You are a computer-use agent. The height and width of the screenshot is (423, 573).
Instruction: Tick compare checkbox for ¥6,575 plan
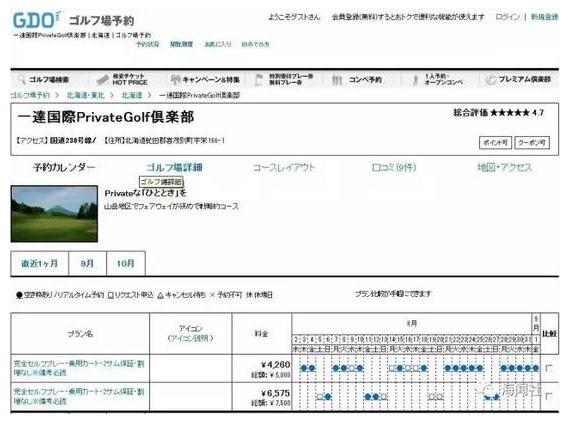[x=549, y=396]
